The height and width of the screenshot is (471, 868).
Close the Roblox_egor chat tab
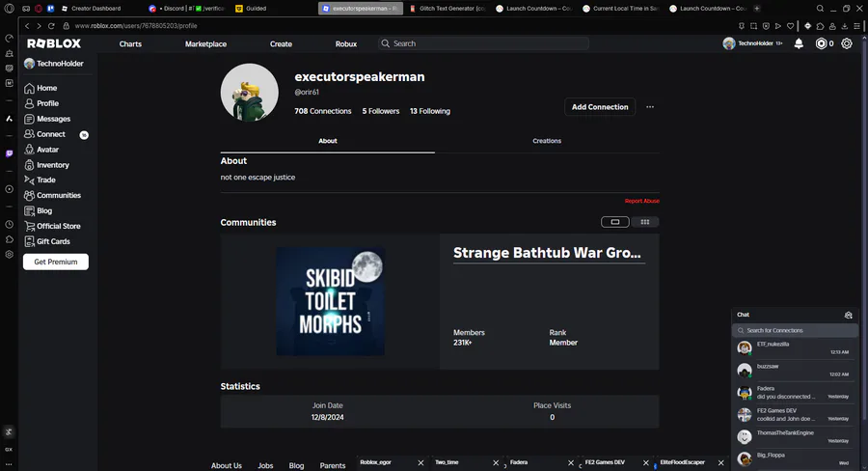point(420,462)
